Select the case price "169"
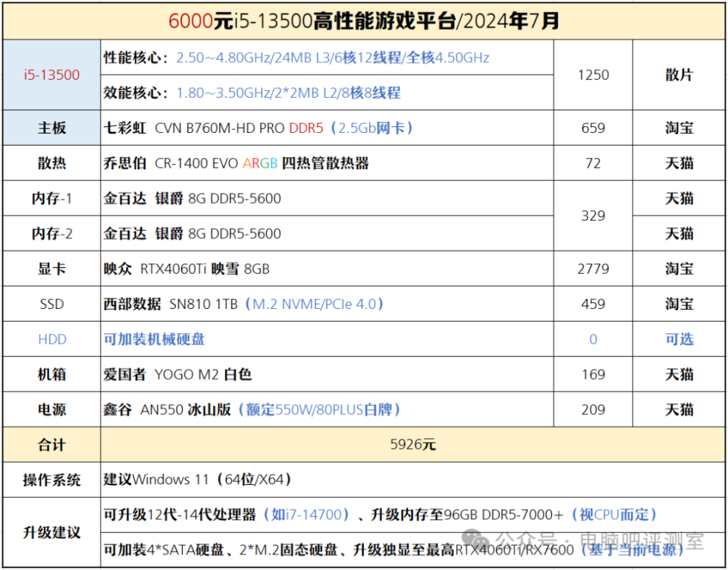The height and width of the screenshot is (570, 728). click(x=593, y=374)
